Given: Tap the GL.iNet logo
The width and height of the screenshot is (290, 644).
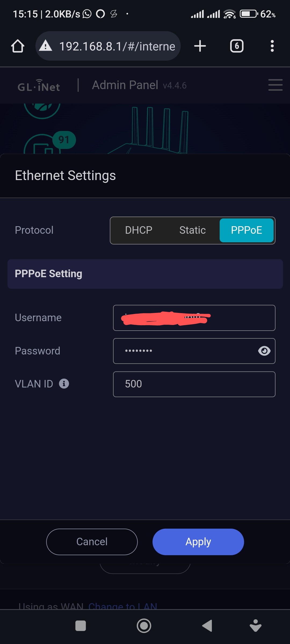Looking at the screenshot, I should pos(39,86).
